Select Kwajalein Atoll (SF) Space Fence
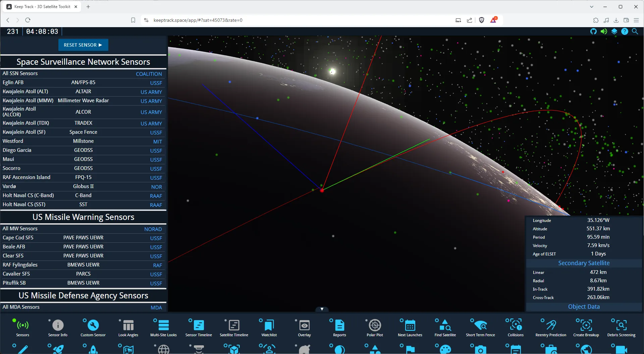Viewport: 644px width, 354px height. [83, 132]
